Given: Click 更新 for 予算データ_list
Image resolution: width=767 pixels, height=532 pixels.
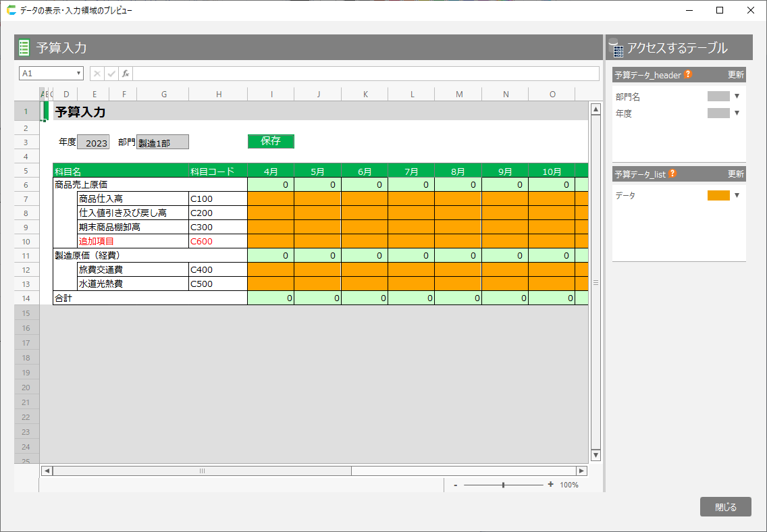Looking at the screenshot, I should click(x=735, y=174).
